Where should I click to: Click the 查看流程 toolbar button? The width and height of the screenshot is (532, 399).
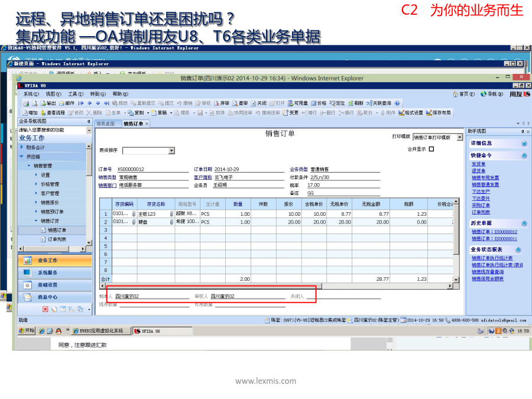tap(53, 113)
